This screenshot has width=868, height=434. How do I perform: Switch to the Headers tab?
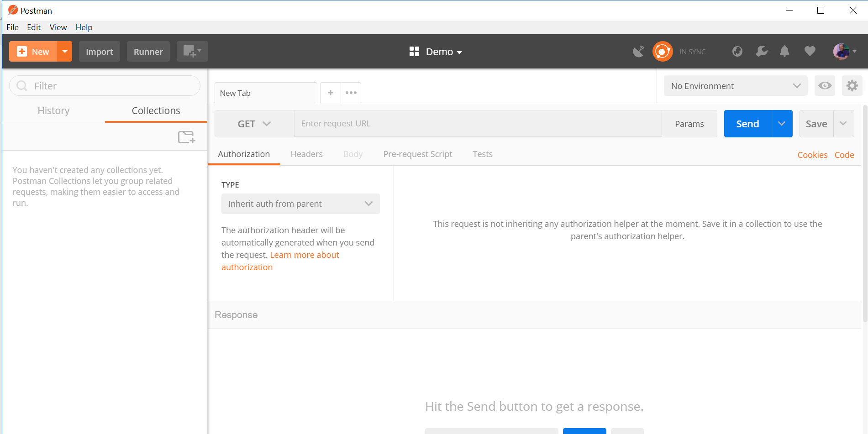coord(307,154)
